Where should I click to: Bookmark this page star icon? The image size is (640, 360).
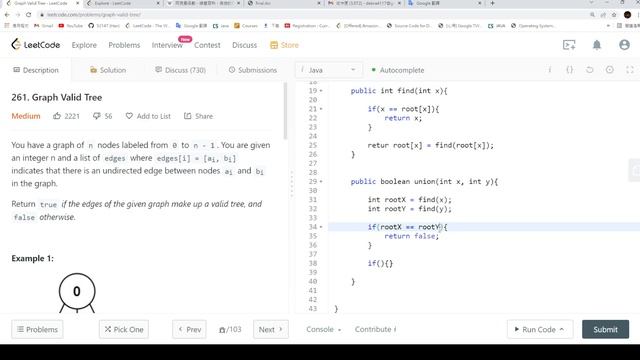[x=614, y=15]
